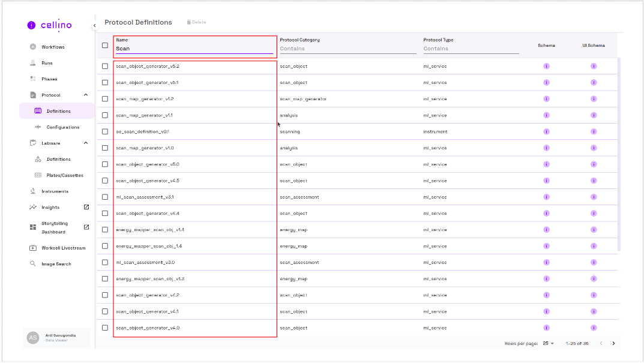Viewport: 644px width, 363px height.
Task: Open Schema info for scan_object_generator_v5.2
Action: [546, 66]
